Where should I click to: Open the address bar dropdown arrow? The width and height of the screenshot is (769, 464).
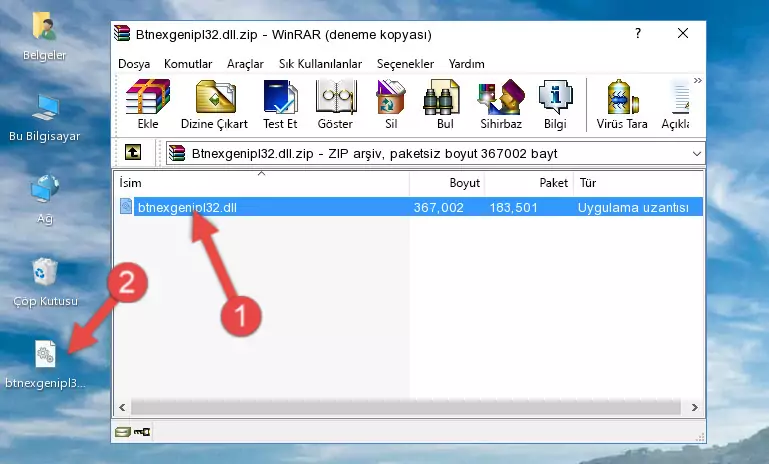[696, 154]
